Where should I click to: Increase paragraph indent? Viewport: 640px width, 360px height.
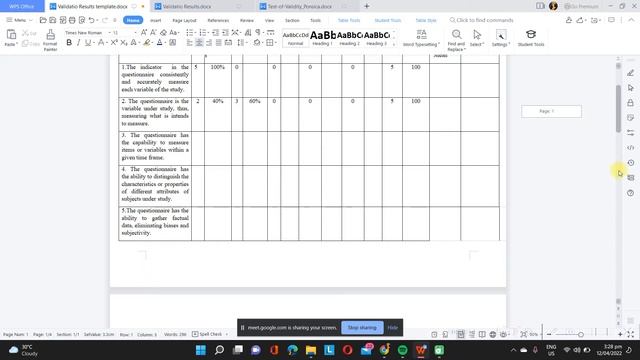pos(225,32)
